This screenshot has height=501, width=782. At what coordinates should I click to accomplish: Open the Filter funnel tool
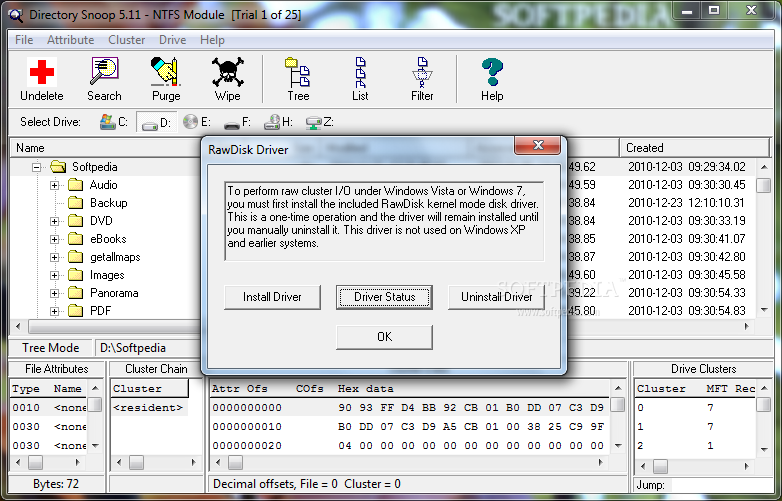[x=422, y=72]
